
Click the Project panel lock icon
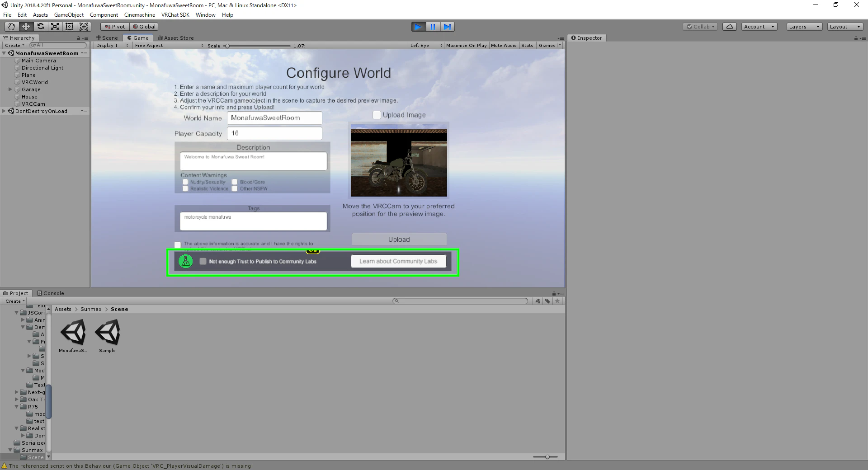pos(554,294)
